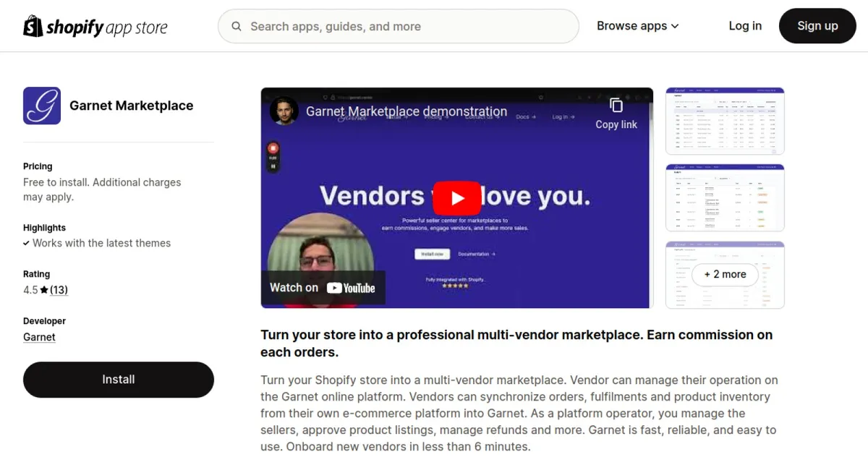Click the 'Turn your store into a professional' heading

tap(516, 343)
